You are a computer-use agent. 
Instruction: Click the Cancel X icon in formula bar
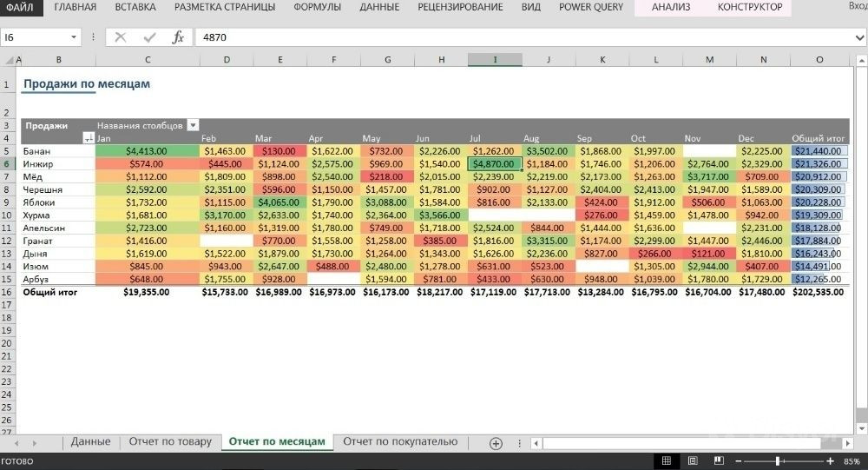pyautogui.click(x=121, y=37)
